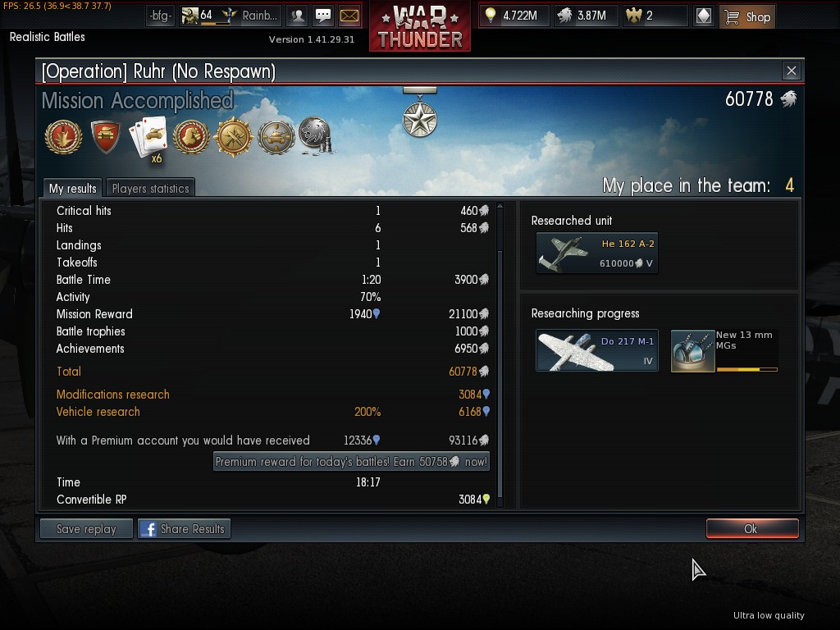This screenshot has height=630, width=840.
Task: Open the Shop
Action: tap(747, 16)
